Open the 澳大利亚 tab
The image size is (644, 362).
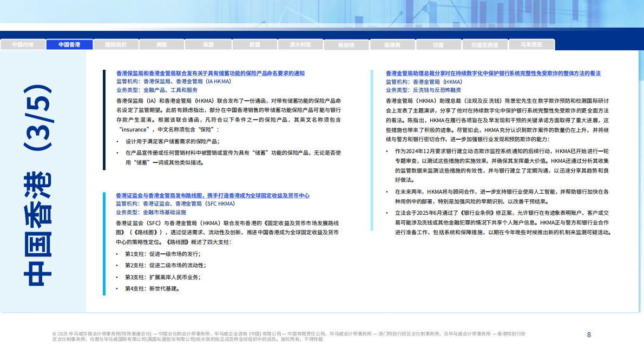click(300, 44)
